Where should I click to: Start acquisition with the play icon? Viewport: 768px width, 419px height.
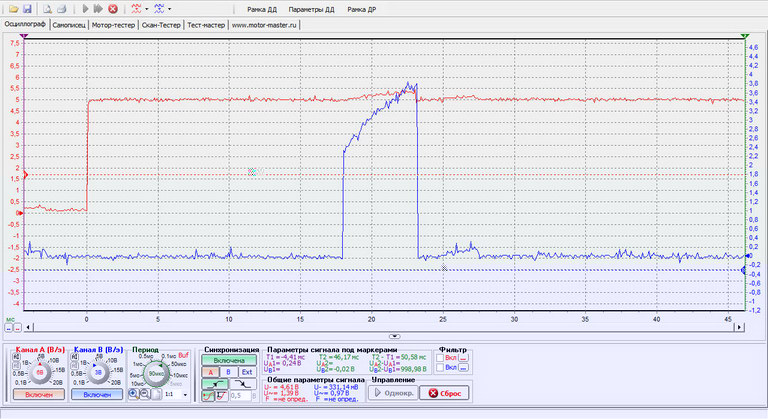tap(85, 8)
